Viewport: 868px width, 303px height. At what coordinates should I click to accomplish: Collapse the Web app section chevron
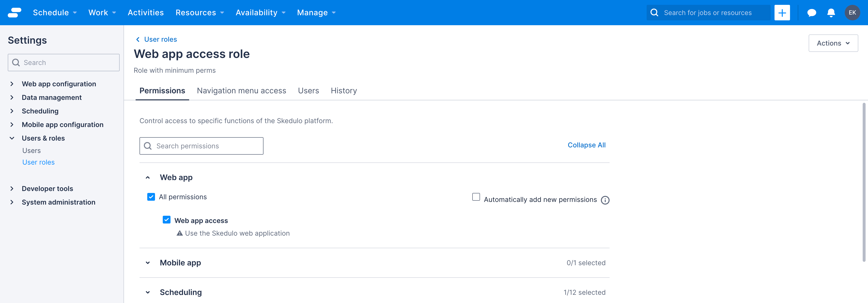tap(147, 177)
